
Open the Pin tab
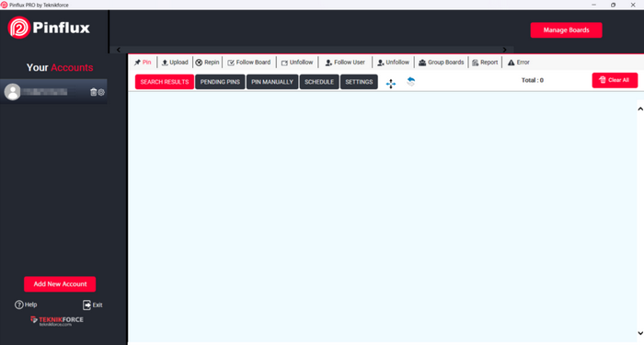[x=143, y=63]
